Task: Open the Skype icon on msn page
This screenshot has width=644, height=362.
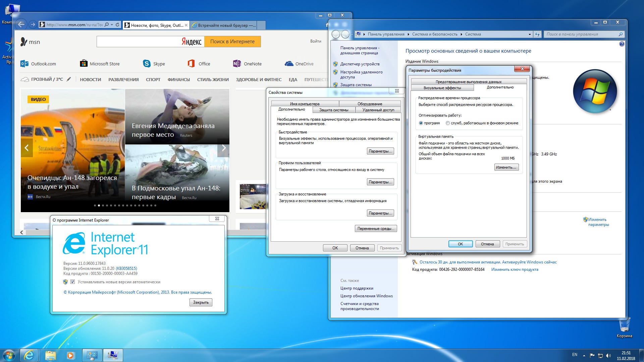Action: (147, 64)
